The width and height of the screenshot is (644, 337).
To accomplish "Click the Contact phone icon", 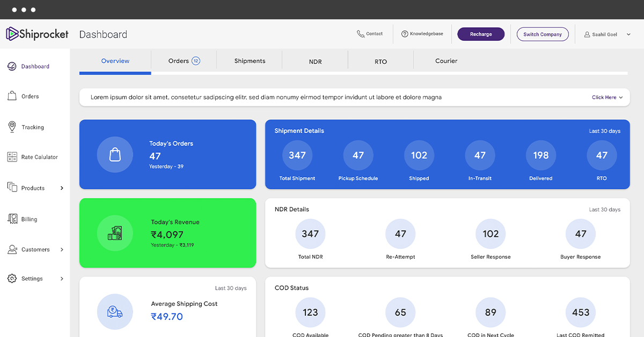I will (x=361, y=34).
